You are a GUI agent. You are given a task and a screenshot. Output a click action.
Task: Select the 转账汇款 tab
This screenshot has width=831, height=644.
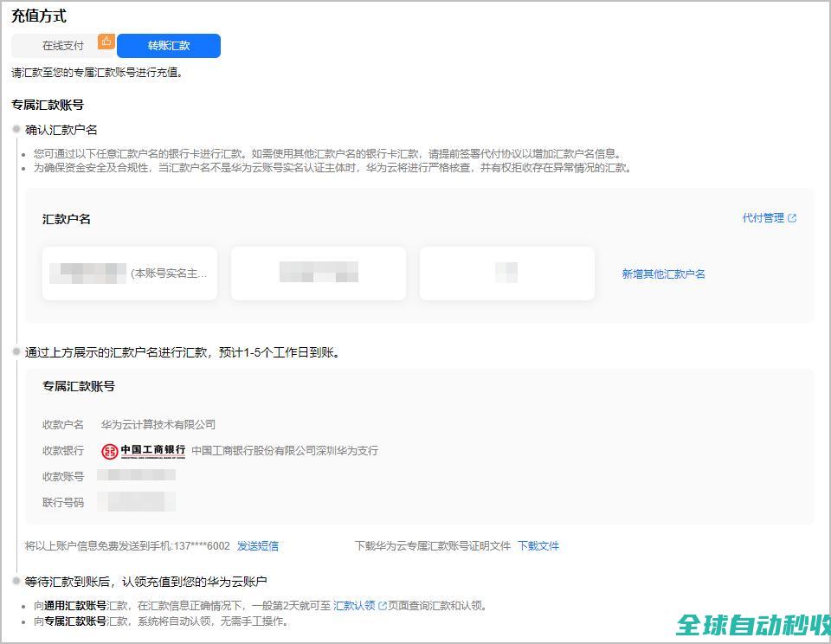[x=169, y=46]
